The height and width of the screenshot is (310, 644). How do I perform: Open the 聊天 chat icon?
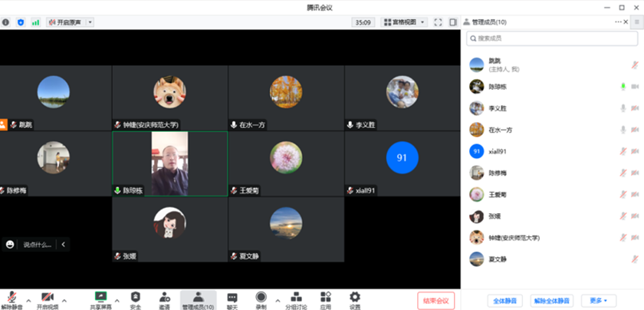point(232,298)
